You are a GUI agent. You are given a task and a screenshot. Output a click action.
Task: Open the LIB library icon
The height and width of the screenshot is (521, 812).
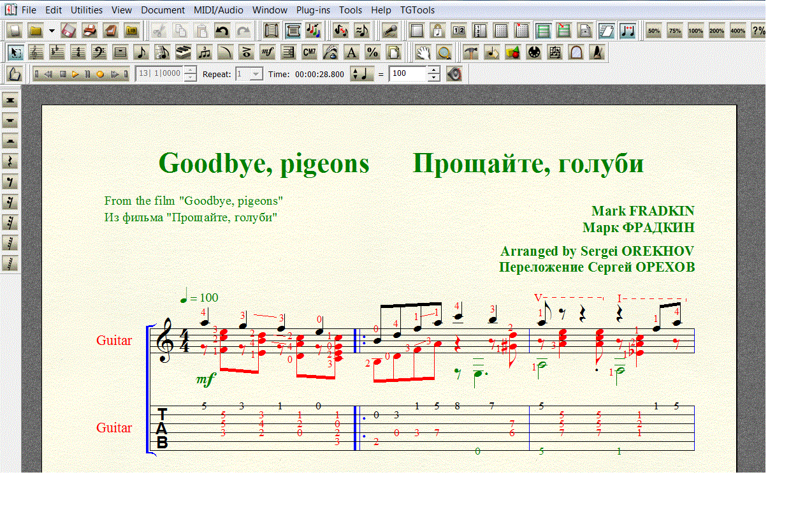click(x=132, y=31)
